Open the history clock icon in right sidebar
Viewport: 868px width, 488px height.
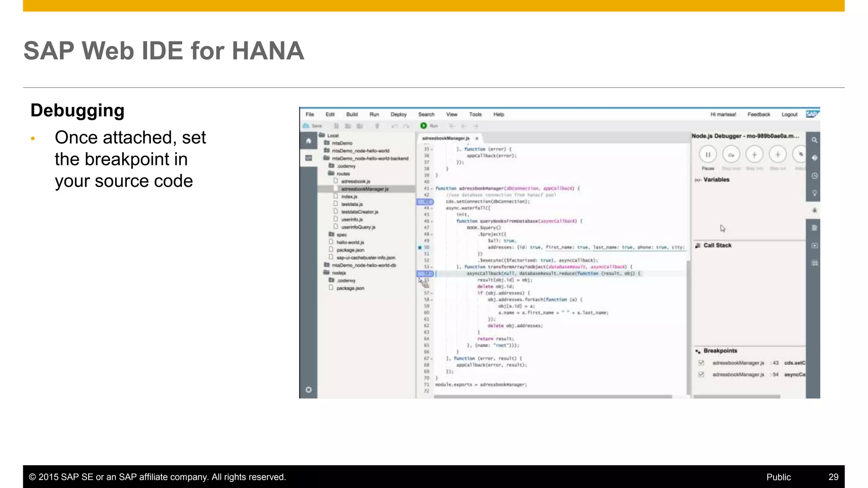pyautogui.click(x=814, y=176)
